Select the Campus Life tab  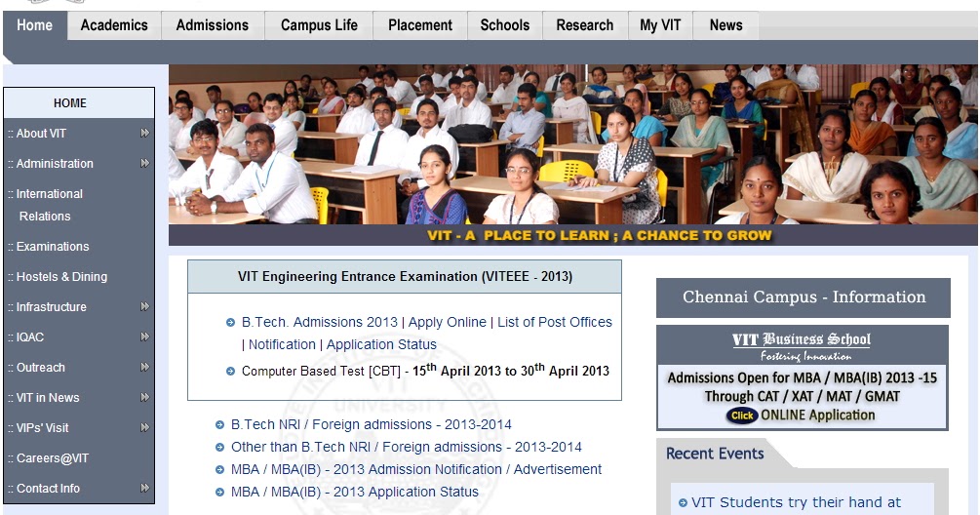click(x=319, y=25)
